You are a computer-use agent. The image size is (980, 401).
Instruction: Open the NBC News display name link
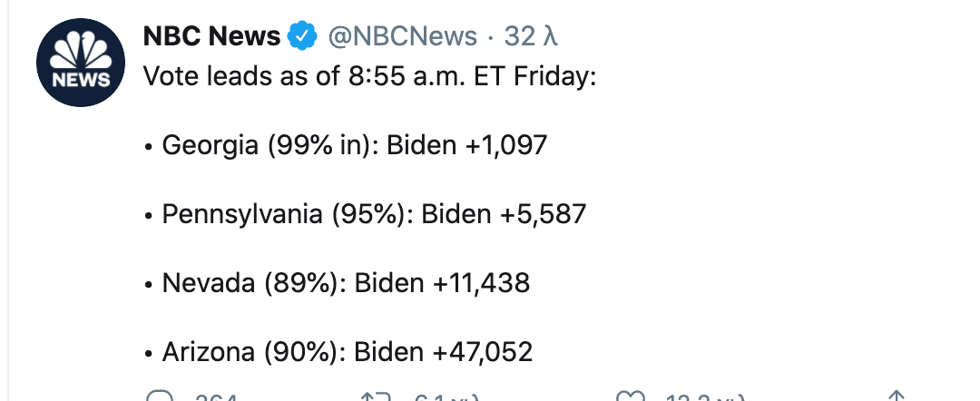pyautogui.click(x=212, y=36)
